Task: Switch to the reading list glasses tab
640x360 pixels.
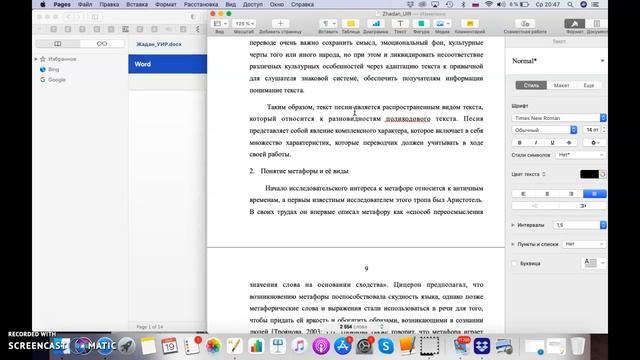Action: [x=102, y=44]
